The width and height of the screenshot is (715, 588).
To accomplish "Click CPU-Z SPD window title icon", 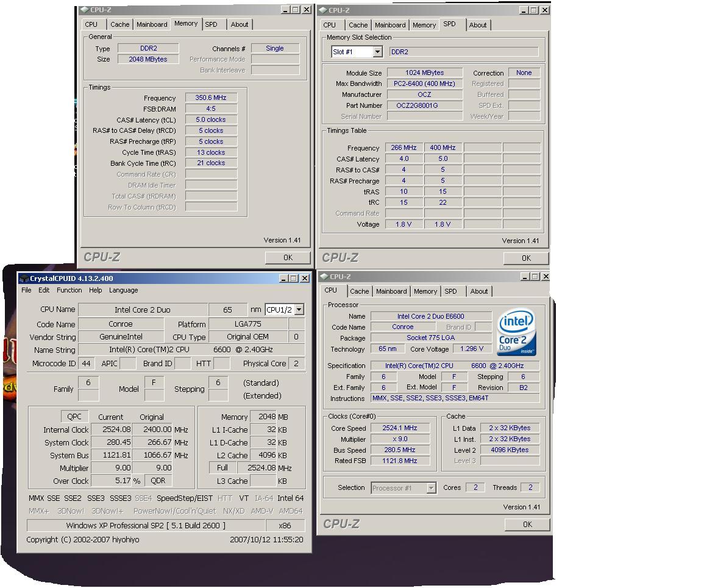I will (x=322, y=10).
